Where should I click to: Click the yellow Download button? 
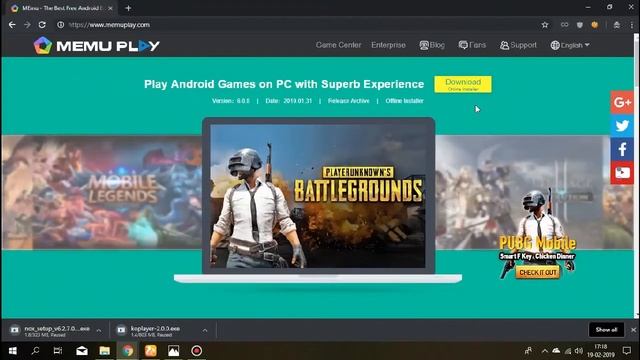pos(463,84)
